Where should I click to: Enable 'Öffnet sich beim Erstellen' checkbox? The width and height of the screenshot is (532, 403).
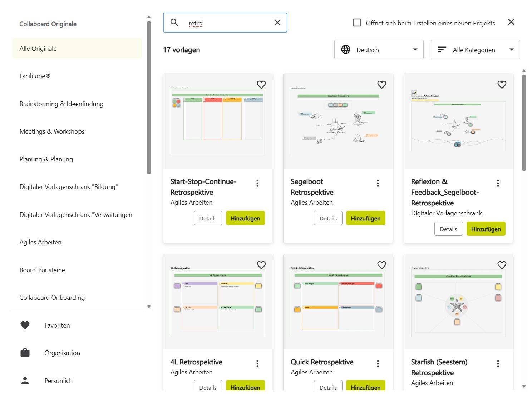(356, 23)
